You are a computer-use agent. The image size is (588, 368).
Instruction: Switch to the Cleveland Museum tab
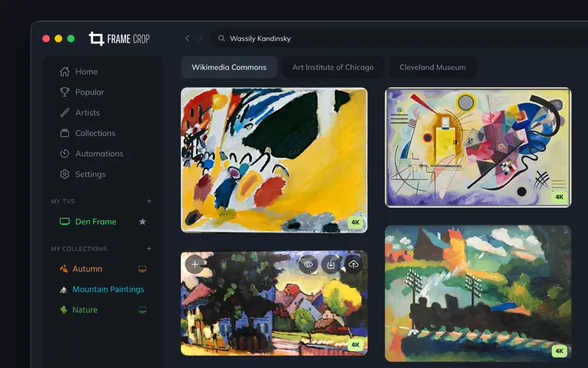pyautogui.click(x=433, y=67)
